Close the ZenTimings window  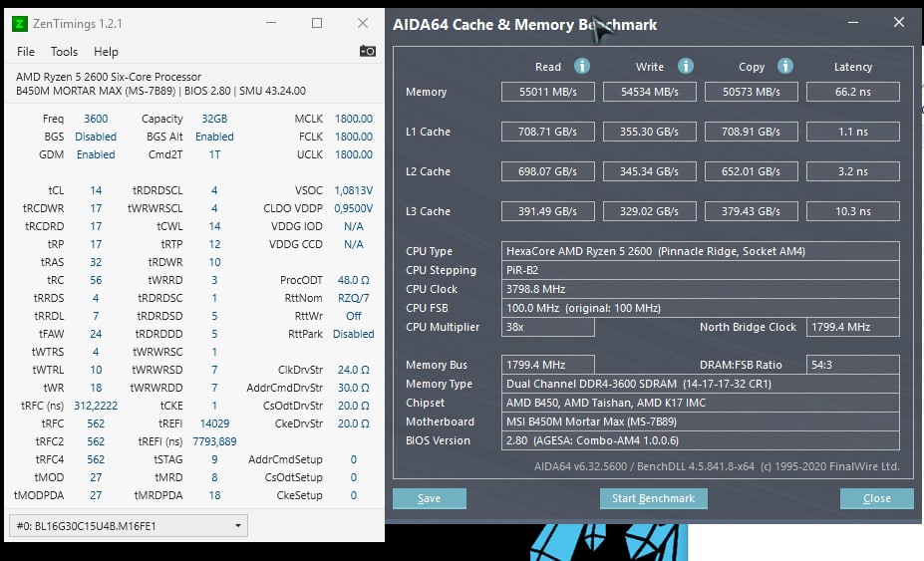(363, 23)
